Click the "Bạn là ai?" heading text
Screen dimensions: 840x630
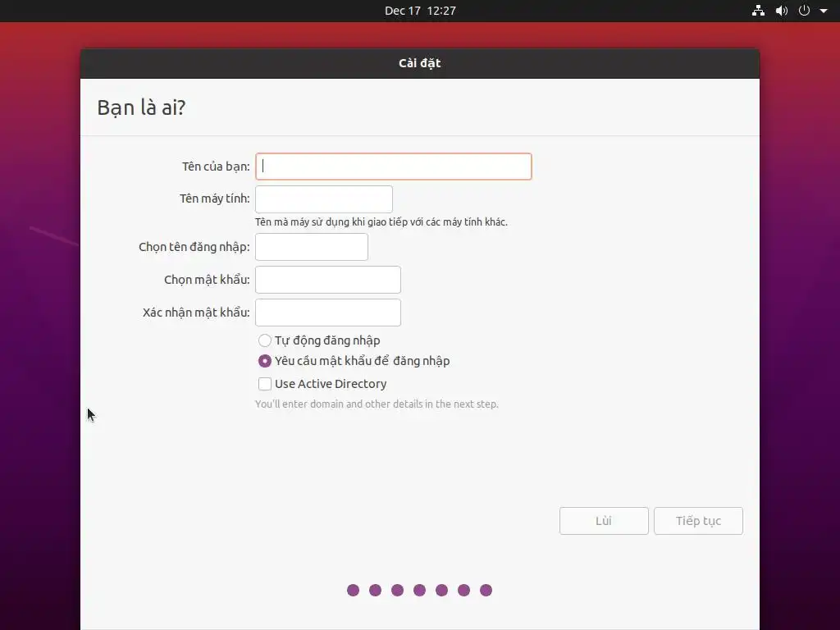pyautogui.click(x=141, y=107)
